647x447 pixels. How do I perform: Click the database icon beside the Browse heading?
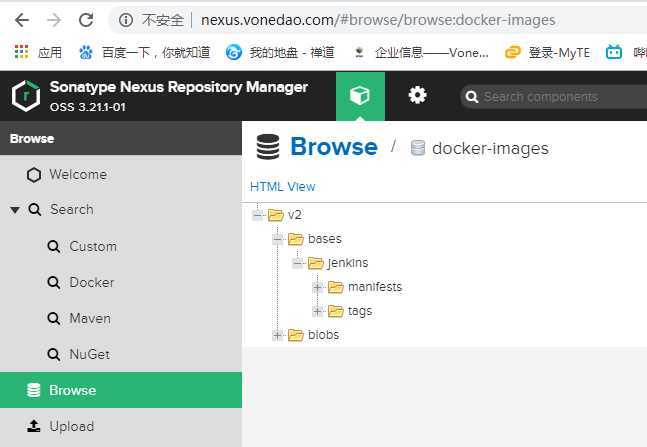coord(268,147)
